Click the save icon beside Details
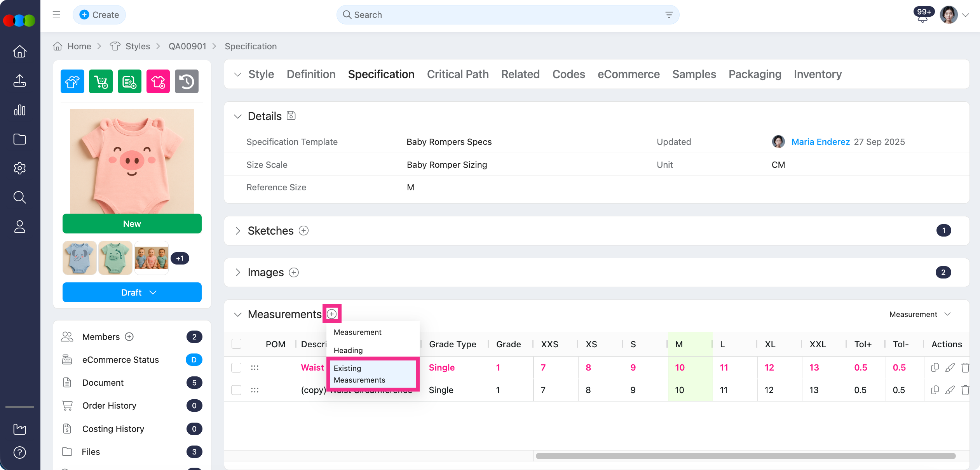This screenshot has height=470, width=980. tap(291, 116)
